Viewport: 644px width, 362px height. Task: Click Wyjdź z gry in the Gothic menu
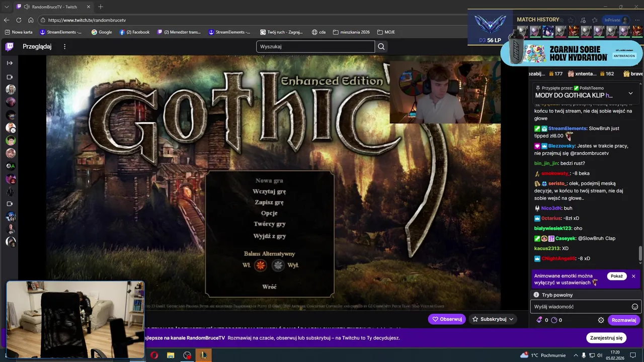270,236
